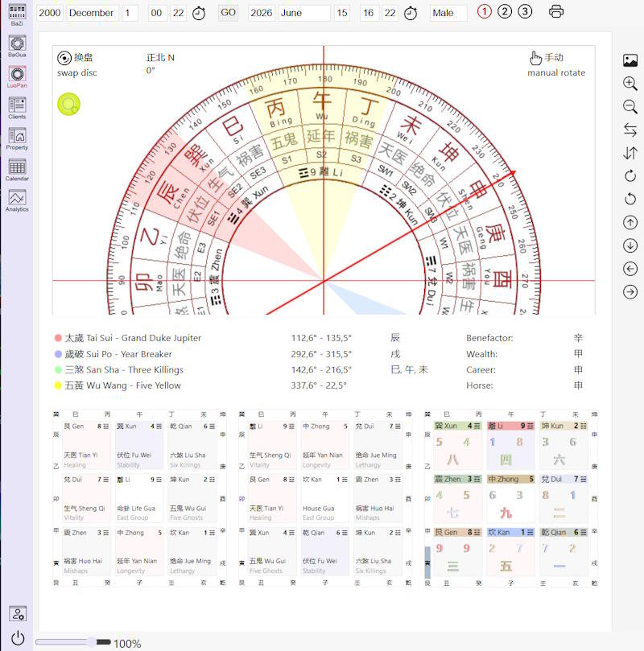644x651 pixels.
Task: Click the Li 9 cell in flying star grid
Action: [x=510, y=445]
